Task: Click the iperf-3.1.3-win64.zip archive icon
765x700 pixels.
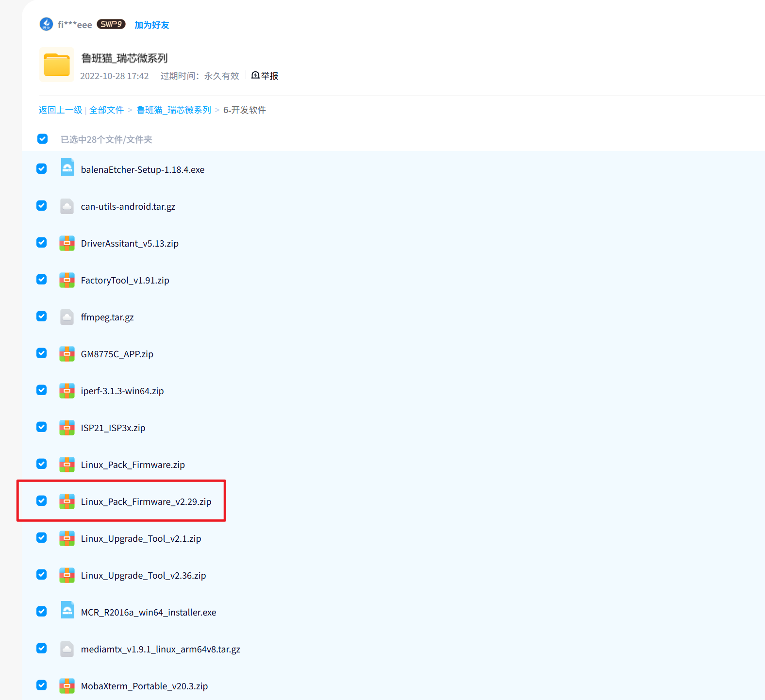Action: 67,390
